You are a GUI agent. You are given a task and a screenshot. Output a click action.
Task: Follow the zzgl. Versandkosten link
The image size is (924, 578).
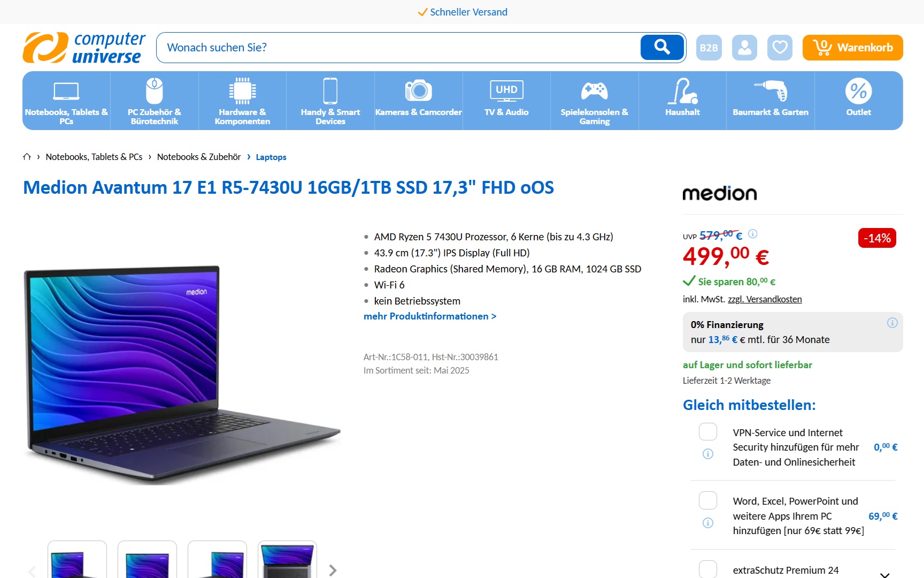pyautogui.click(x=765, y=299)
